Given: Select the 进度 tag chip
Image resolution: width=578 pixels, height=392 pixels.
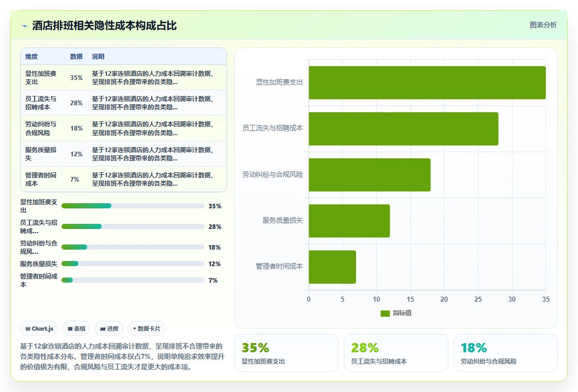Looking at the screenshot, I should click(109, 329).
